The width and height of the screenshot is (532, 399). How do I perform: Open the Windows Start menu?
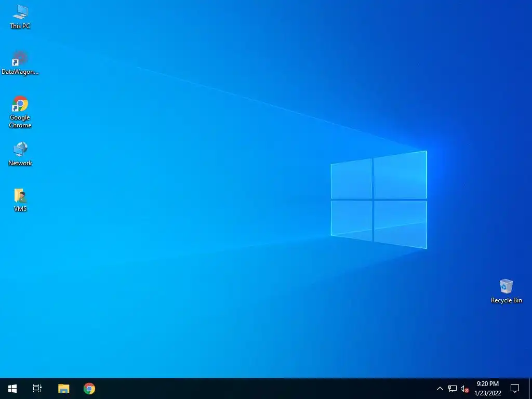(x=12, y=389)
